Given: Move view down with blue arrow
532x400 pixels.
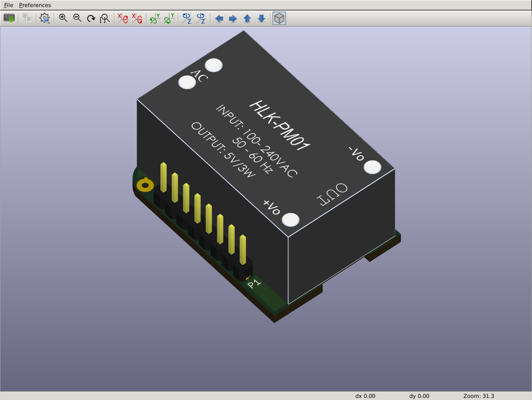Looking at the screenshot, I should [x=261, y=18].
